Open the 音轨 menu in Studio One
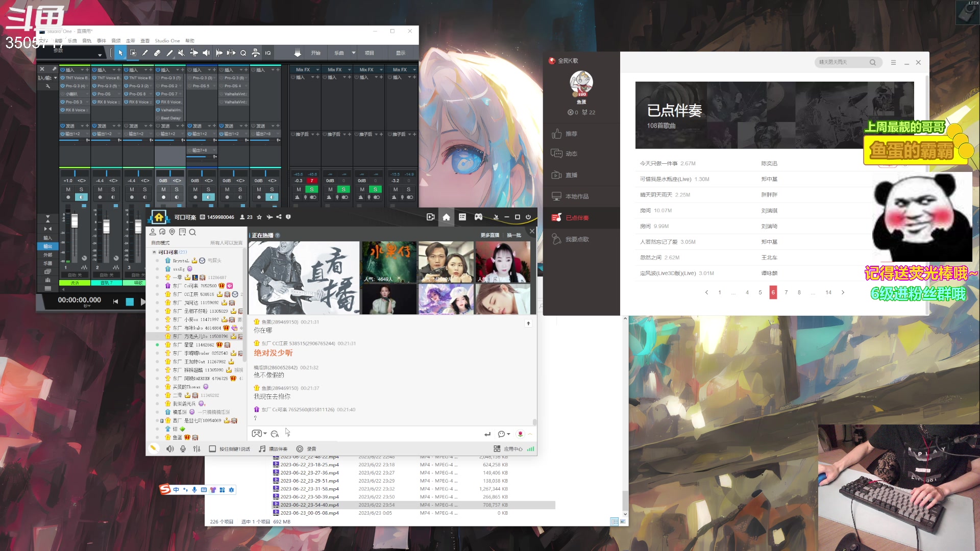This screenshot has height=551, width=980. pyautogui.click(x=87, y=41)
